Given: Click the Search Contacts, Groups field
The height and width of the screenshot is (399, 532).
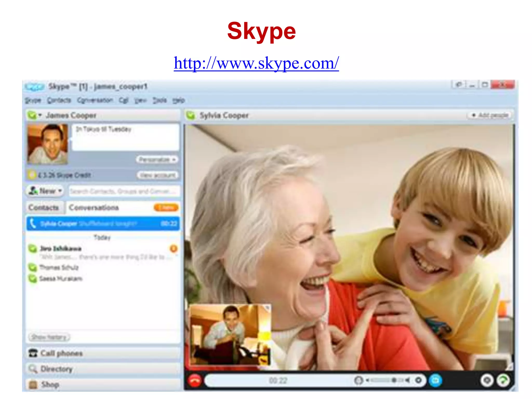Looking at the screenshot, I should 124,191.
